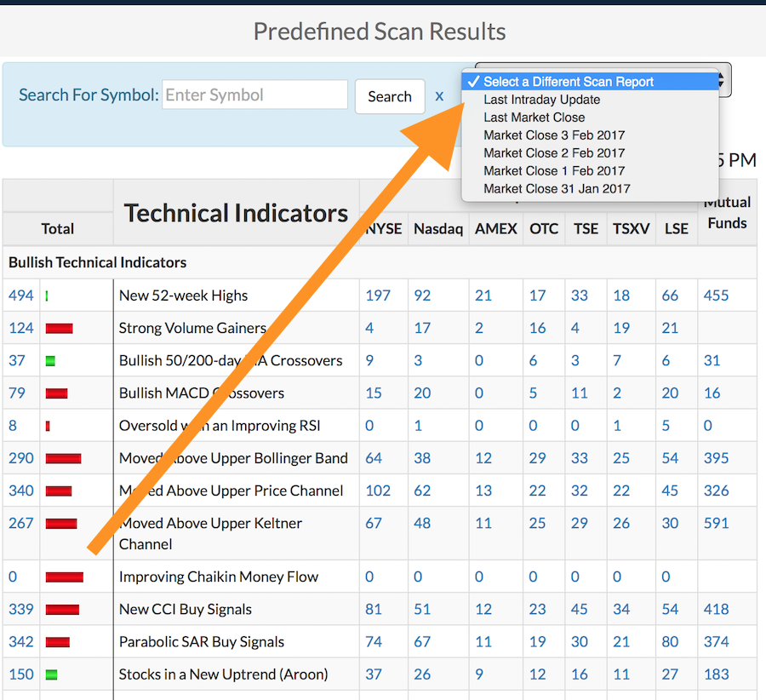This screenshot has height=700, width=766.
Task: Click green bar icon for Bullish 50/200-day Crossovers
Action: point(50,361)
